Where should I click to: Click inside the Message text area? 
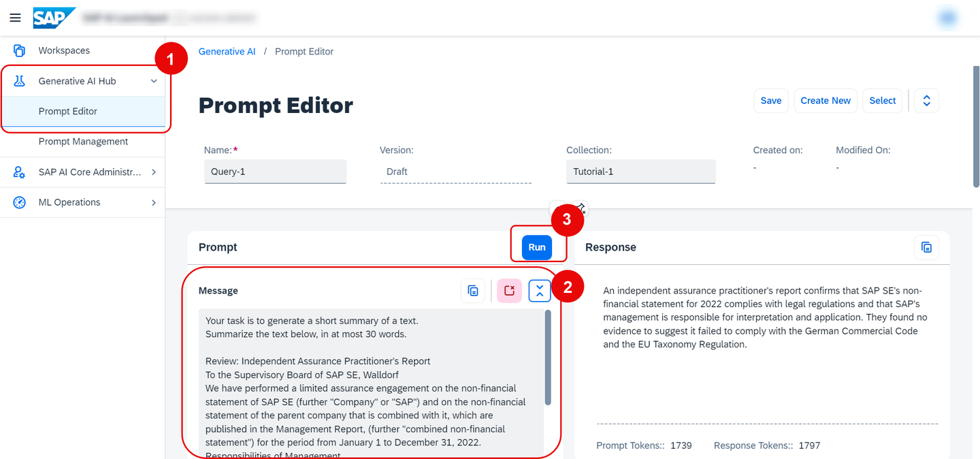point(371,383)
